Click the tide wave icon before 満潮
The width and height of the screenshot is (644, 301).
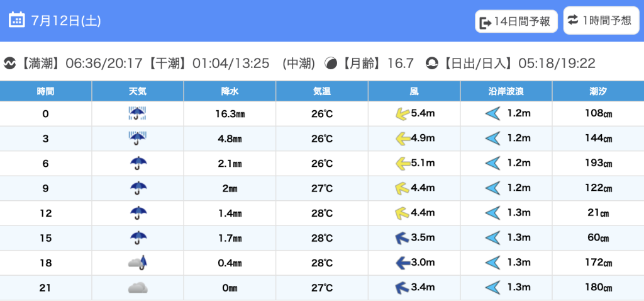pos(9,64)
